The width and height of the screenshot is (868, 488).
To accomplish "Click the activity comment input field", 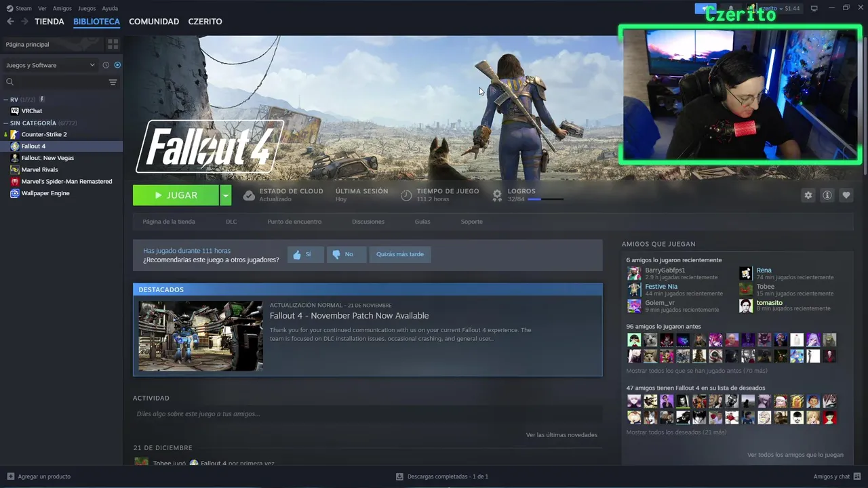I will 368,414.
